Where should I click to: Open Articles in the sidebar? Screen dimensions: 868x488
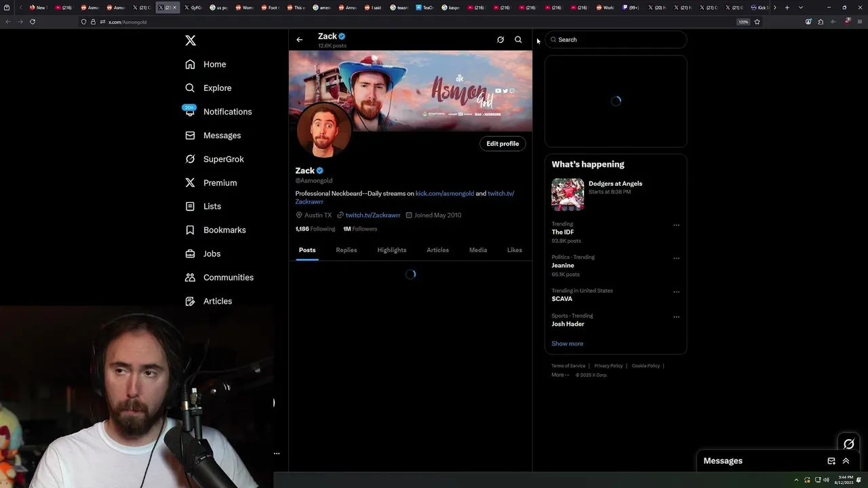208,302
